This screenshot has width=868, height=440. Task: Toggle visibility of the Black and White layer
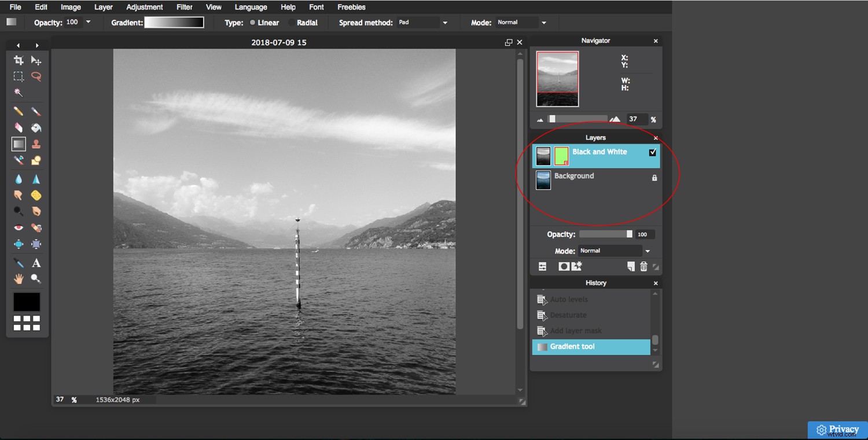tap(654, 152)
